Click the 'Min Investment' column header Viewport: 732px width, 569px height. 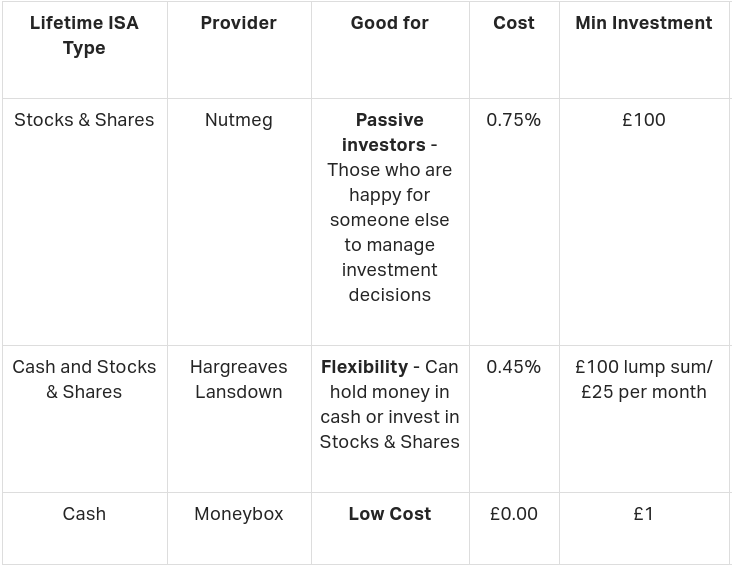click(x=644, y=23)
